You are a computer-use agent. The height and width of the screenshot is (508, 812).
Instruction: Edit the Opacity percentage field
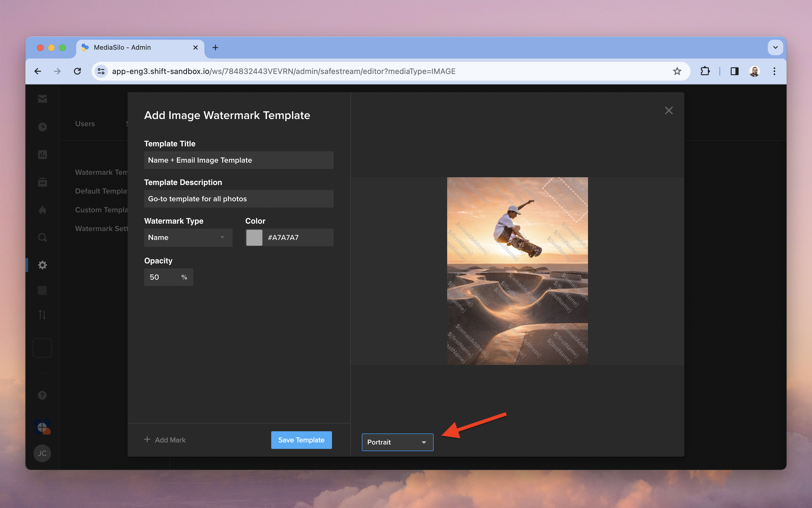[169, 277]
